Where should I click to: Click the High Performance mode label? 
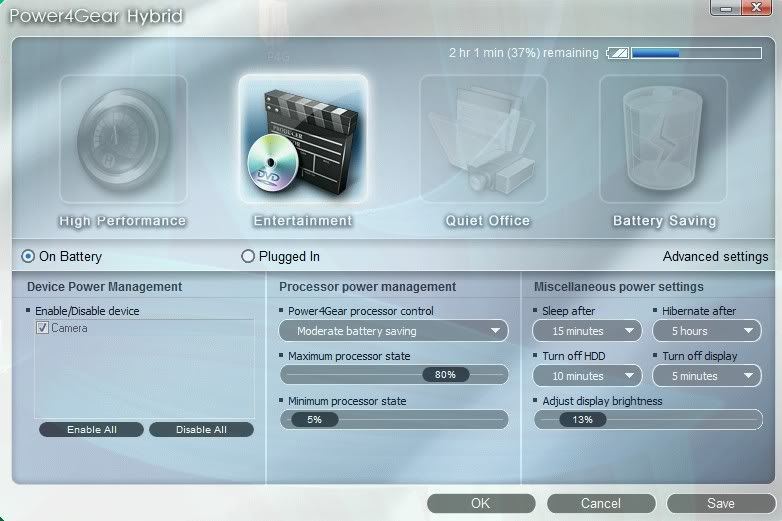coord(123,221)
